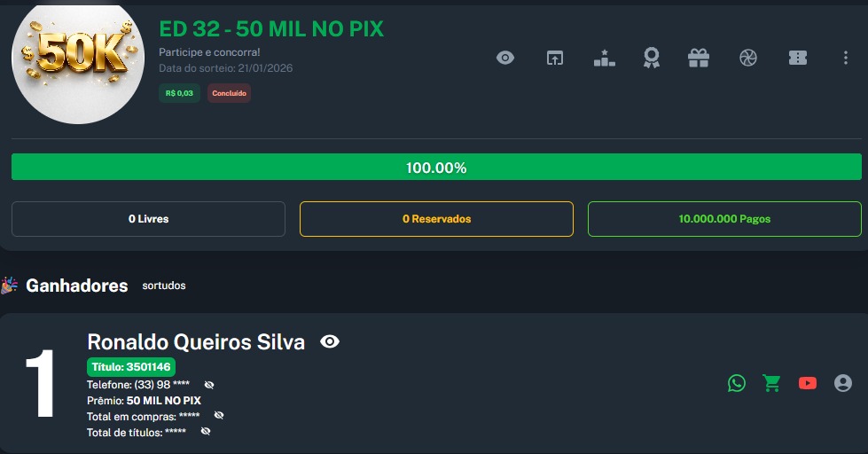Open the three-dot more options menu

[x=845, y=59]
